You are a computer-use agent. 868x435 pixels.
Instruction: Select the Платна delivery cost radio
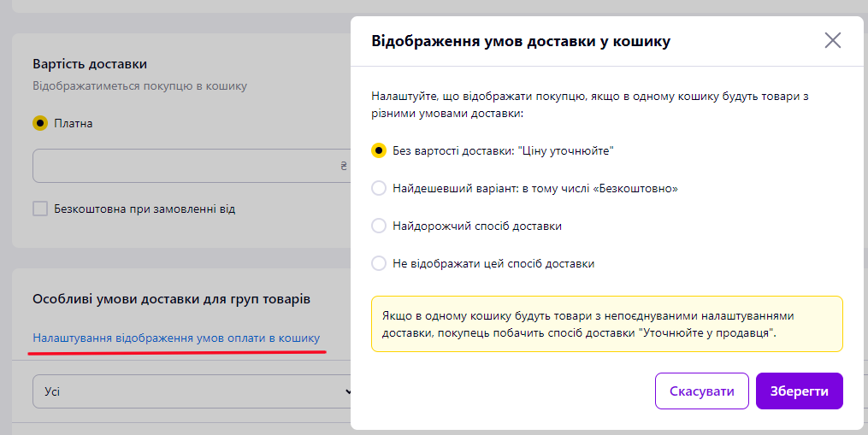[40, 123]
